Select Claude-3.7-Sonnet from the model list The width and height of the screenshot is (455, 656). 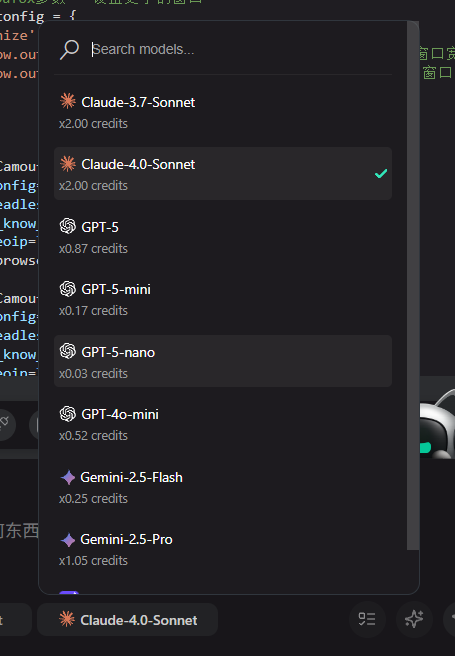(x=223, y=112)
